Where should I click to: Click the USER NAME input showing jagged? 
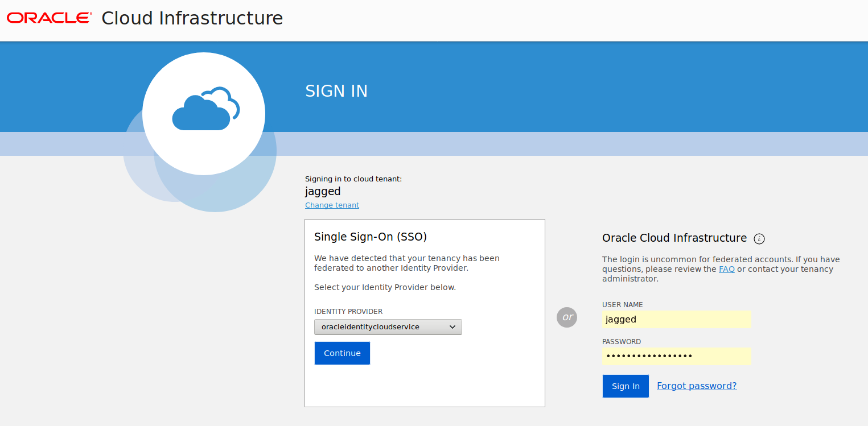click(676, 319)
